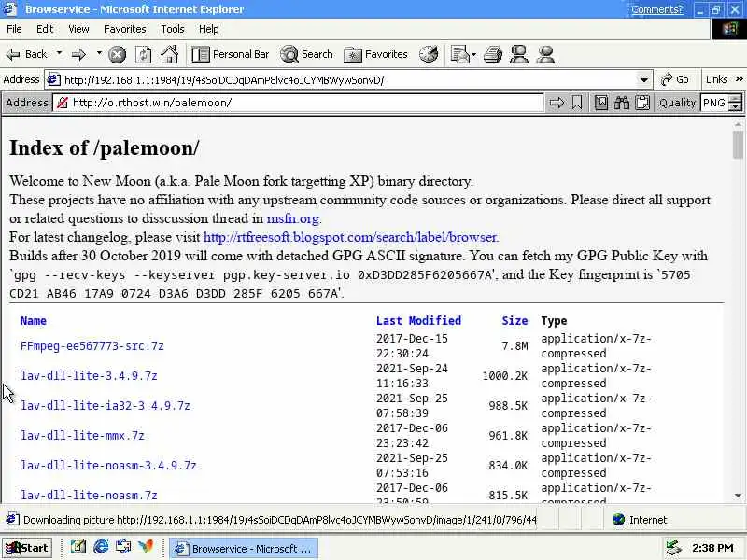Screen dimensions: 747x560
Task: Click the insecure-connection icon in Browservice address
Action: [62, 103]
